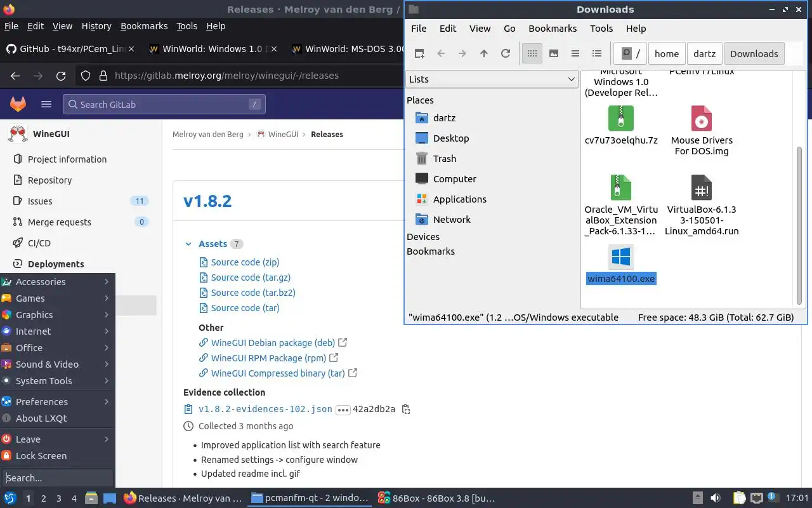Select the Oracle_VM_VirtualBox_Extension_Pack file
This screenshot has height=508, width=812.
621,205
